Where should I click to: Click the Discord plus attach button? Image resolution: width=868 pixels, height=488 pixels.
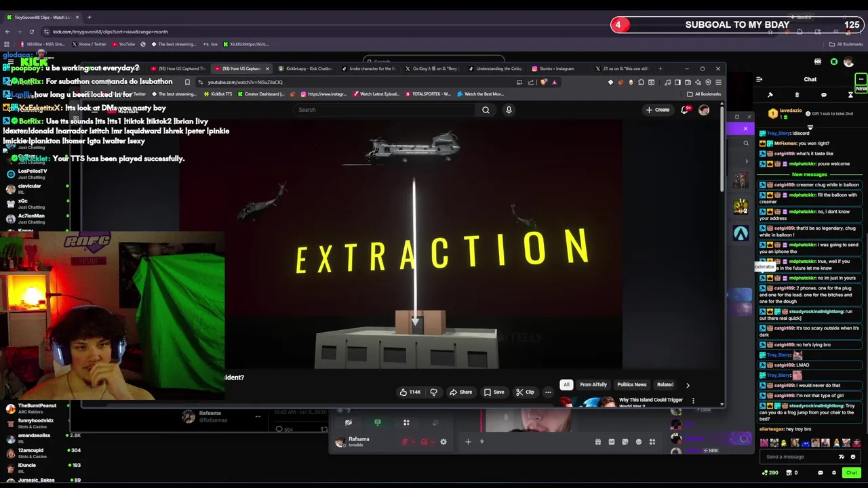tap(468, 442)
